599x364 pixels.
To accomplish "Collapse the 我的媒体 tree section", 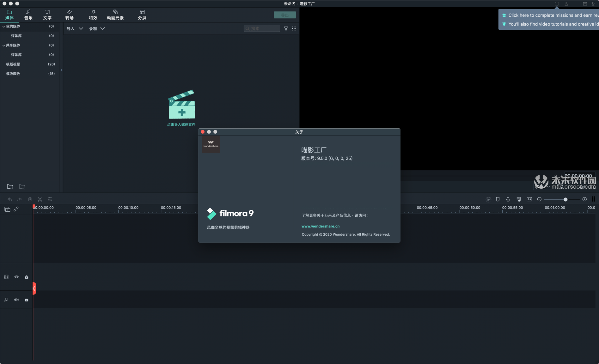I will [4, 27].
